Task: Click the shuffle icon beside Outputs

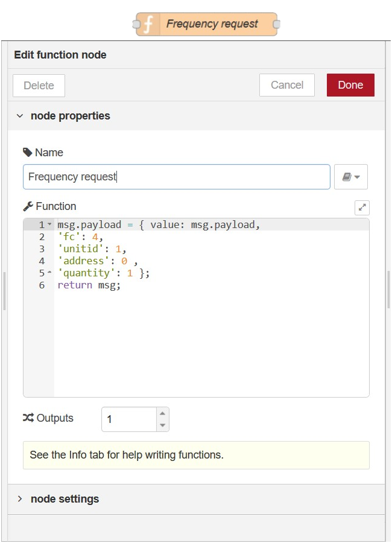Action: [x=28, y=418]
